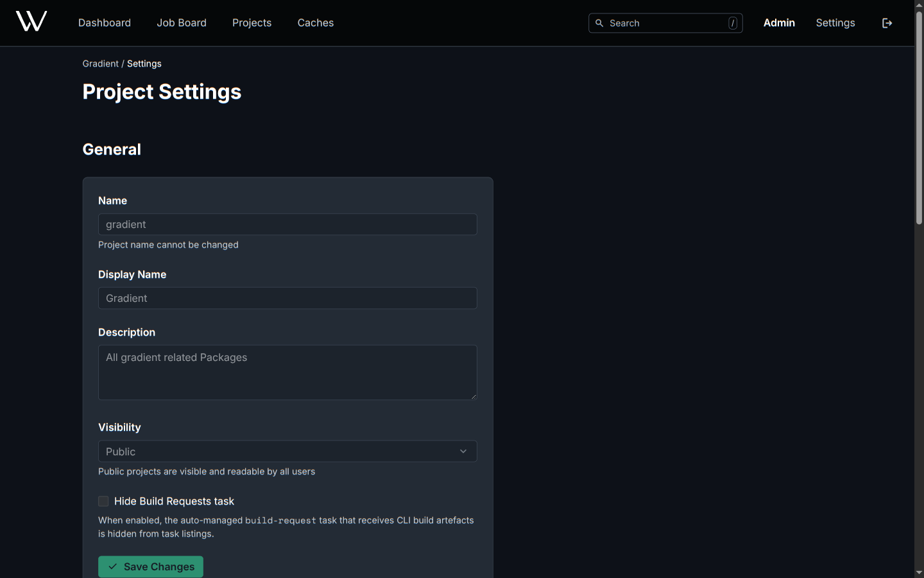Click the logout icon in the navbar
The height and width of the screenshot is (578, 924).
click(887, 23)
